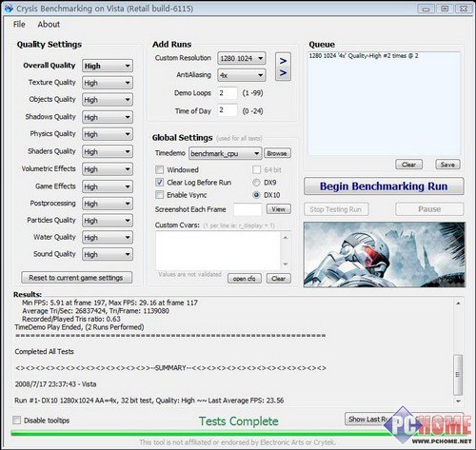This screenshot has width=476, height=450.
Task: Click the 'Tests Complete' status text
Action: pyautogui.click(x=239, y=421)
